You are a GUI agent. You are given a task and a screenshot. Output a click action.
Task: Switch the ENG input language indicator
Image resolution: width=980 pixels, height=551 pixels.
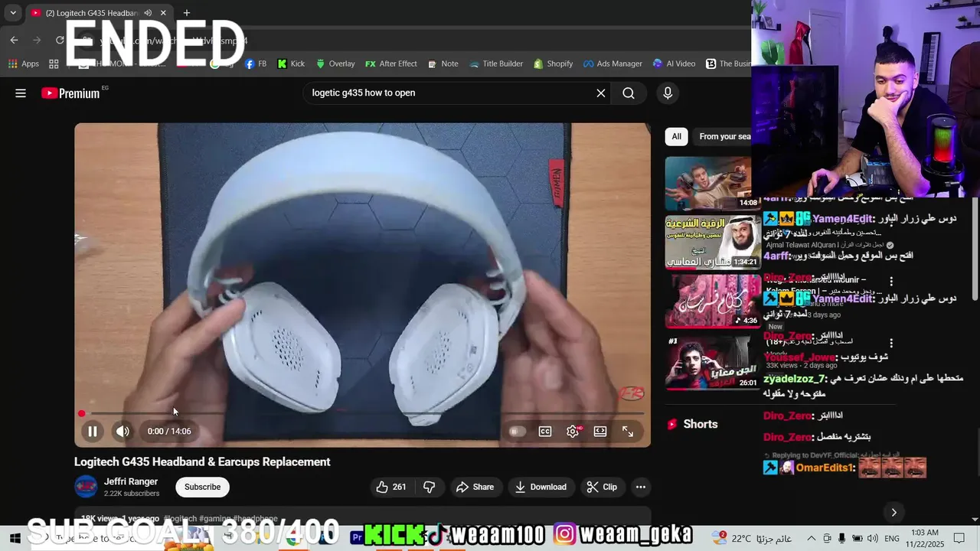[x=892, y=538]
